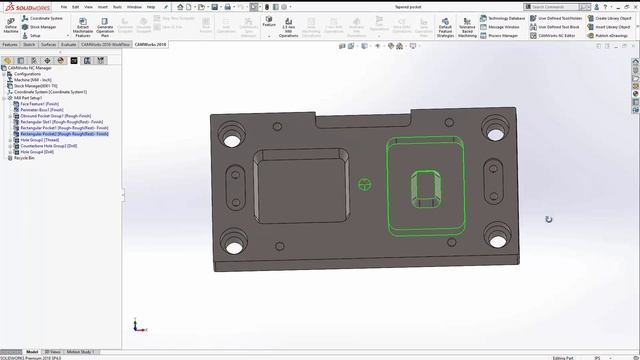This screenshot has width=640, height=360.
Task: Open the Technology Database
Action: 503,18
